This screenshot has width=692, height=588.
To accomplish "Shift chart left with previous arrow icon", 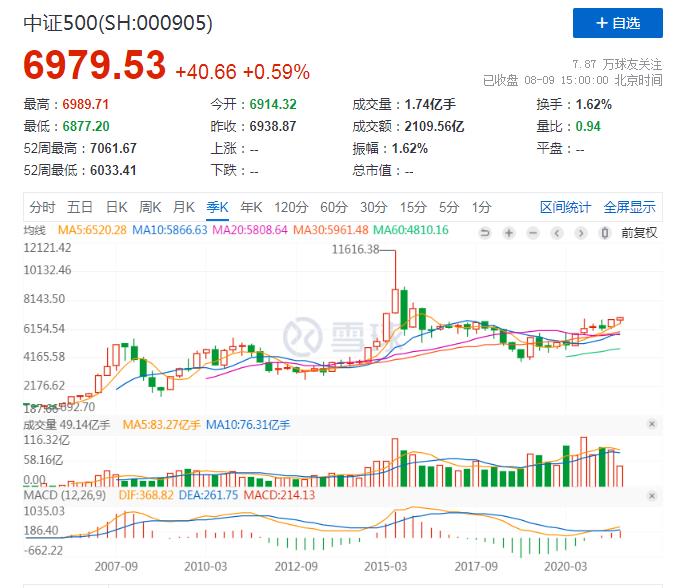I will (x=557, y=233).
